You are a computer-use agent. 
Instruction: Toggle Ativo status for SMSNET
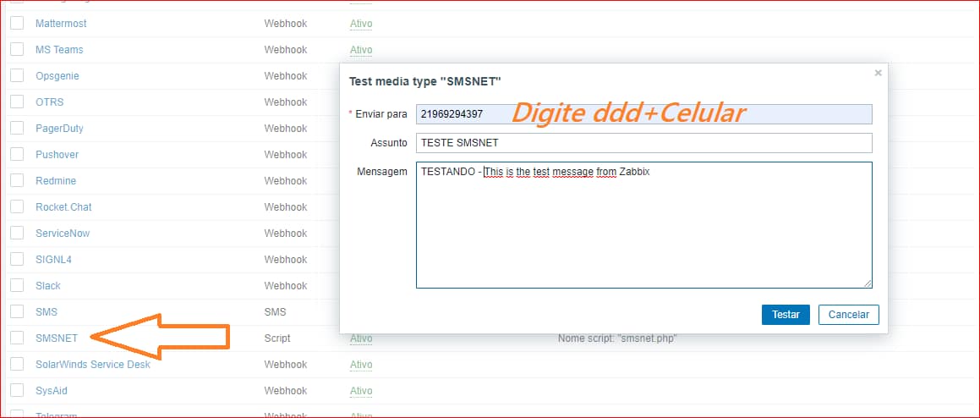(x=361, y=338)
